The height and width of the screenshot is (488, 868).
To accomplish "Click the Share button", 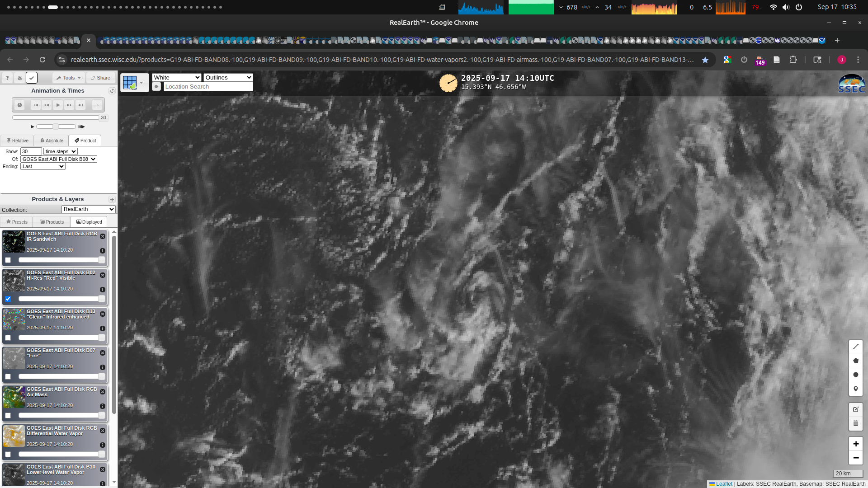I will 100,78.
